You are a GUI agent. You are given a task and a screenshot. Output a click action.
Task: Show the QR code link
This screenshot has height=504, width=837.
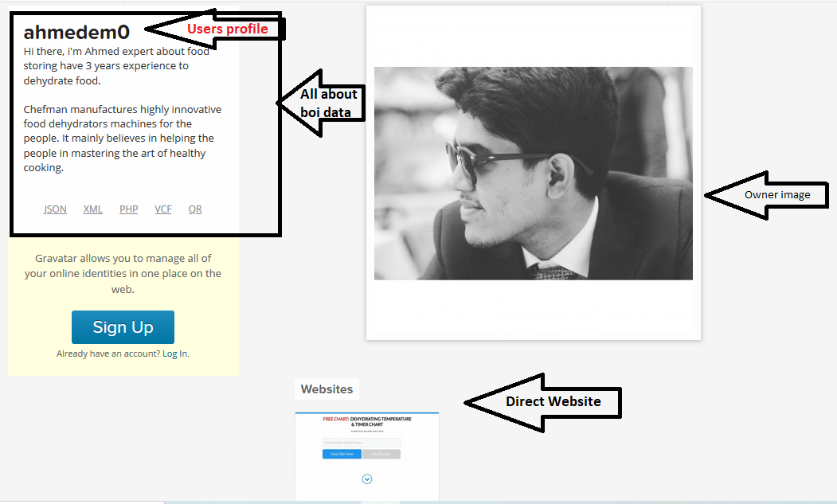click(x=195, y=209)
